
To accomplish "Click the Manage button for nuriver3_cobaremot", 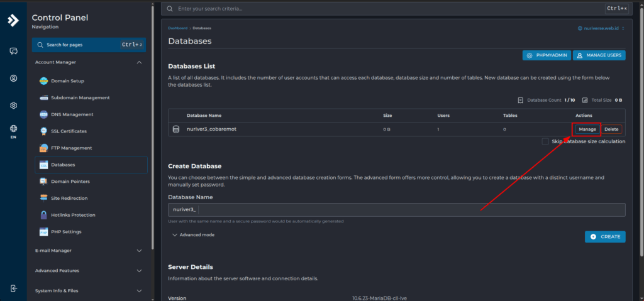I will 587,129.
